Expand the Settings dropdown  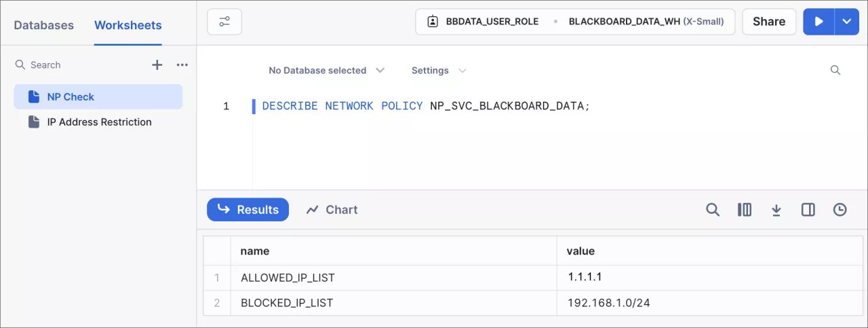[439, 71]
